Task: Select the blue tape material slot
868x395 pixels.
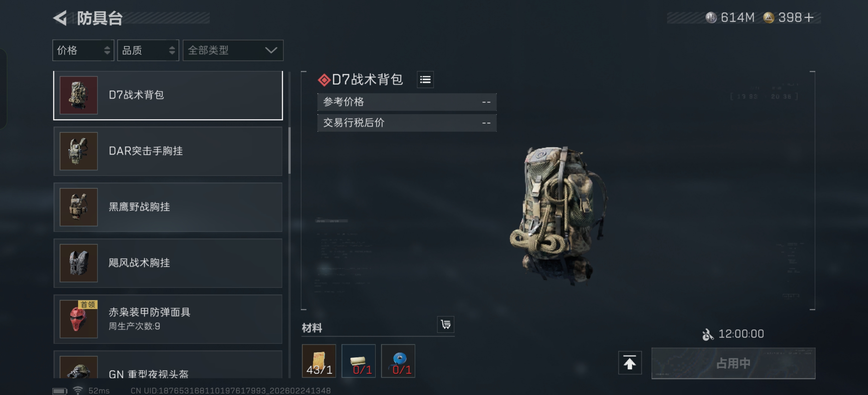Action: pos(398,361)
